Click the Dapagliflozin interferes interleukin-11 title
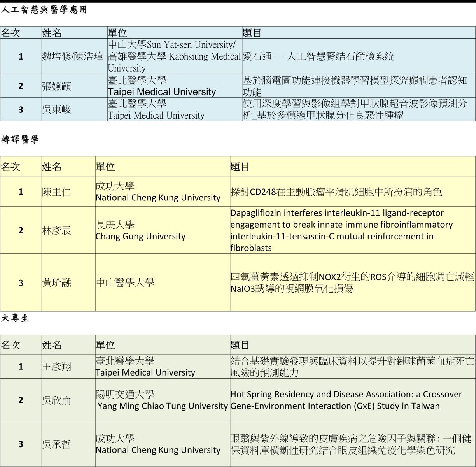476x467 pixels. 341,230
